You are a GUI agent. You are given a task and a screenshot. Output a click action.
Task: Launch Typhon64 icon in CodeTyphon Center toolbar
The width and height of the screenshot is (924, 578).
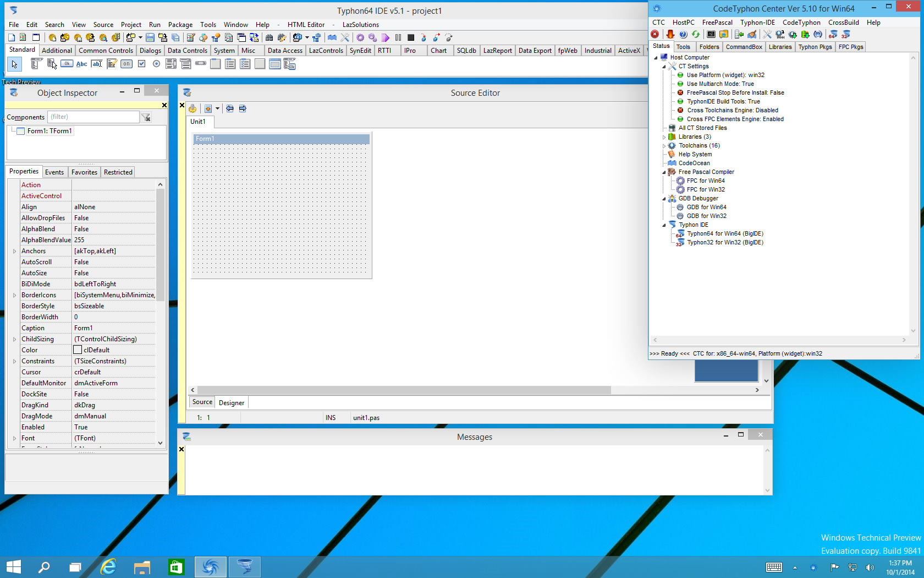(x=833, y=34)
